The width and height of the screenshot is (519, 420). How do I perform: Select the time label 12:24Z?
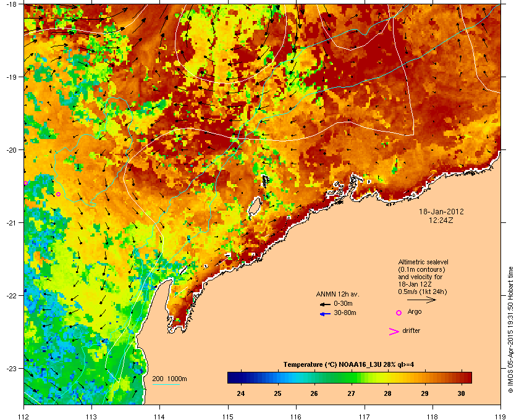441,220
